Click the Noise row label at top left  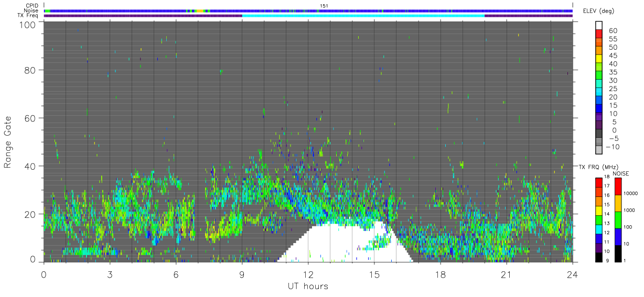pyautogui.click(x=30, y=10)
